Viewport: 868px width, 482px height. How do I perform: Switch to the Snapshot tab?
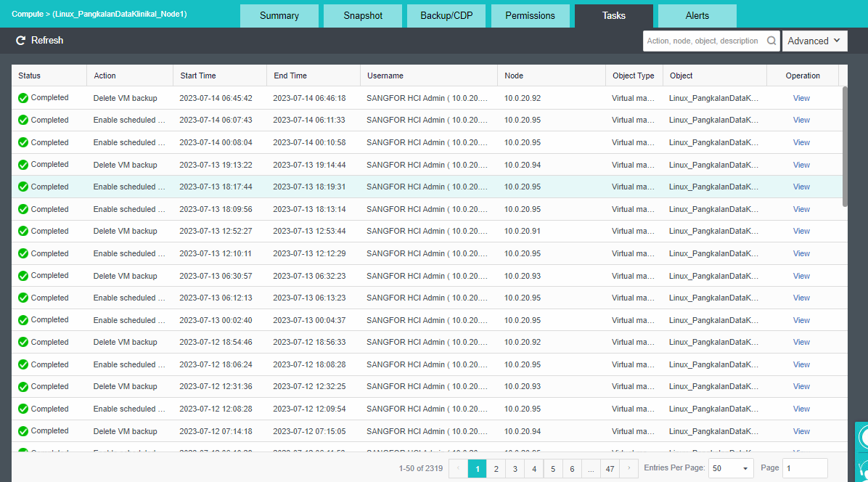pyautogui.click(x=363, y=16)
